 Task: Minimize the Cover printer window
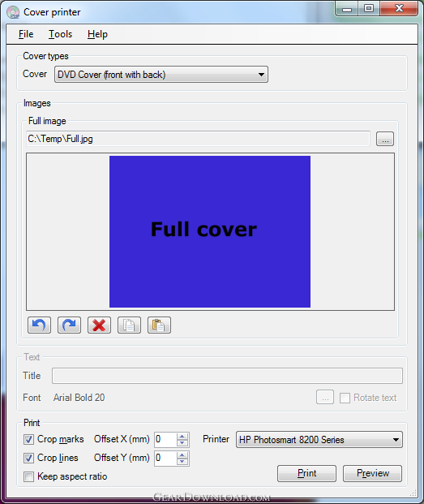347,9
